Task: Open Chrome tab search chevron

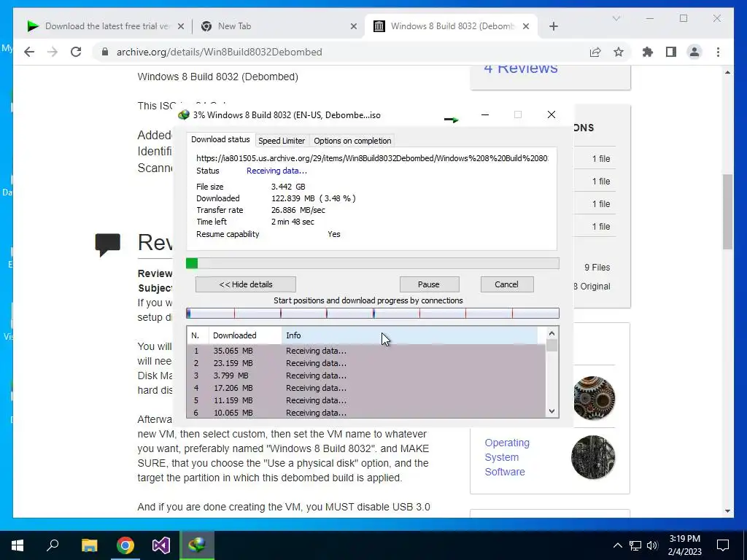Action: (x=616, y=18)
